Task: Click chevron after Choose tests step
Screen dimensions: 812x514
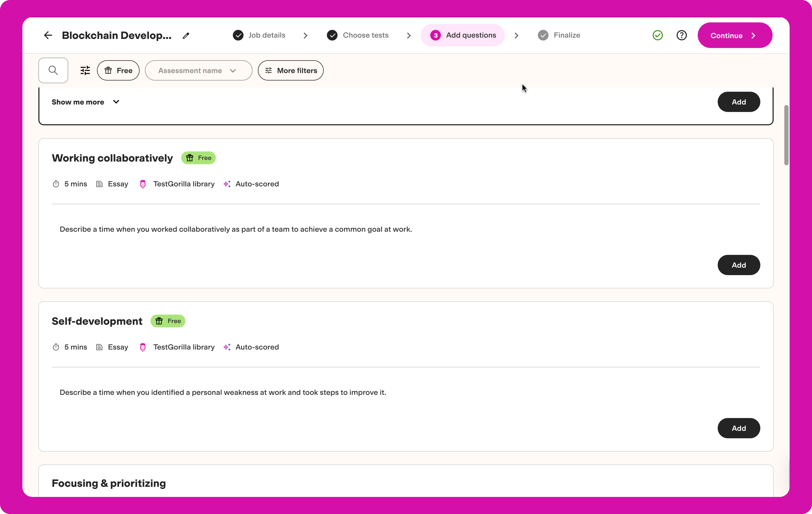Action: (409, 35)
